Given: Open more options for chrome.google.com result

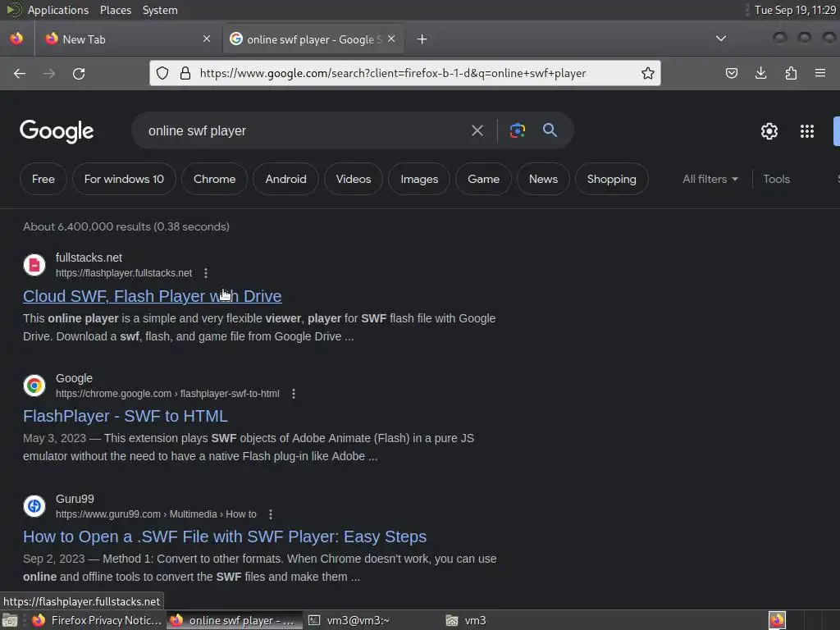Looking at the screenshot, I should click(294, 394).
